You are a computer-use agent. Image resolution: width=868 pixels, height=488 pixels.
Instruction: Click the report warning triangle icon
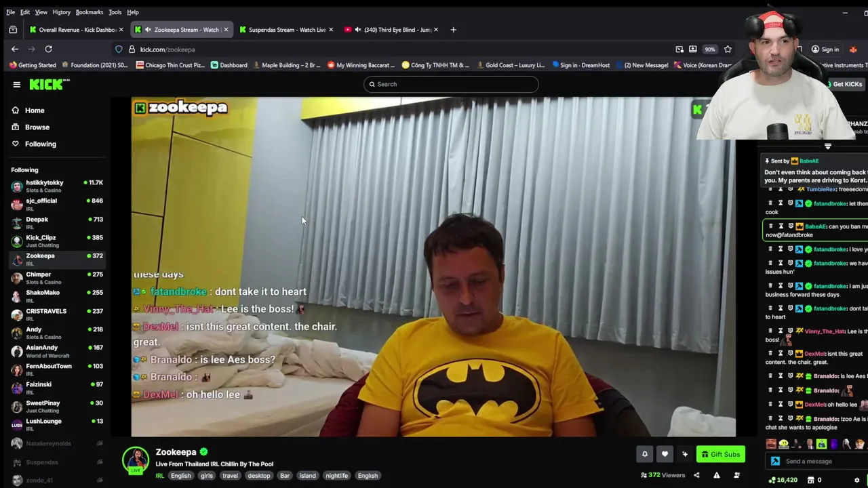pyautogui.click(x=716, y=475)
